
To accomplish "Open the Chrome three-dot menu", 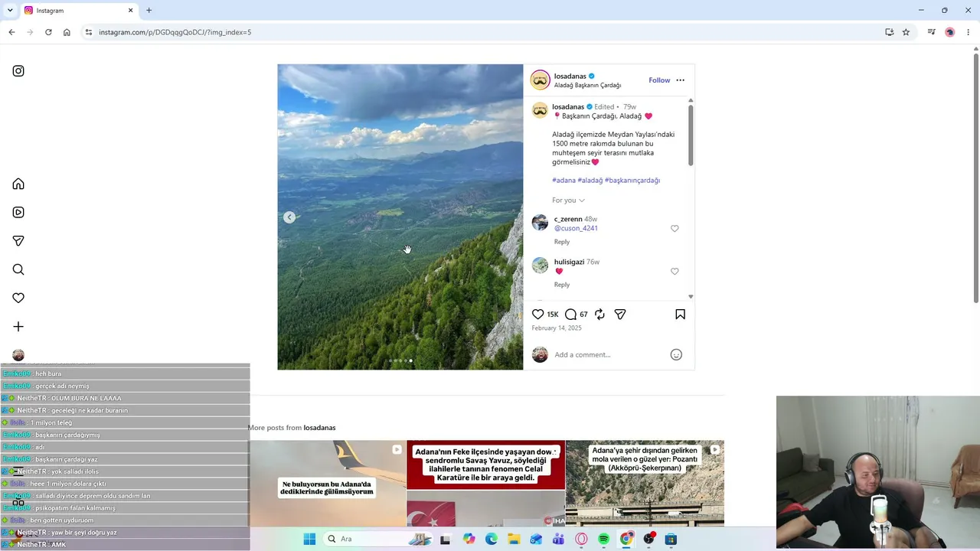I will [969, 32].
